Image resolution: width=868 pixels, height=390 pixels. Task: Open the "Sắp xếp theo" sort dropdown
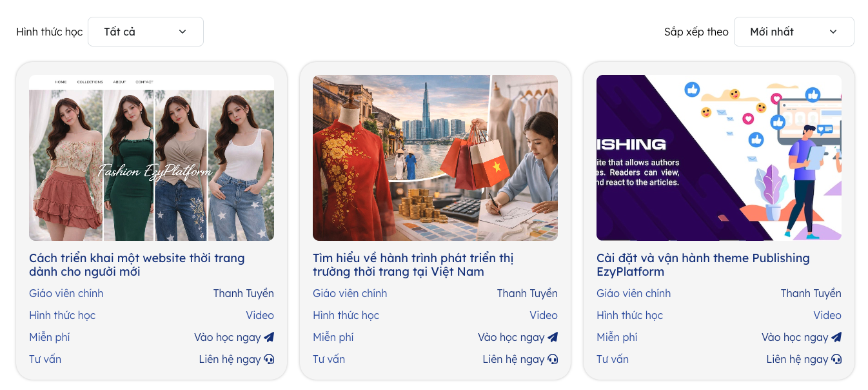coord(793,32)
